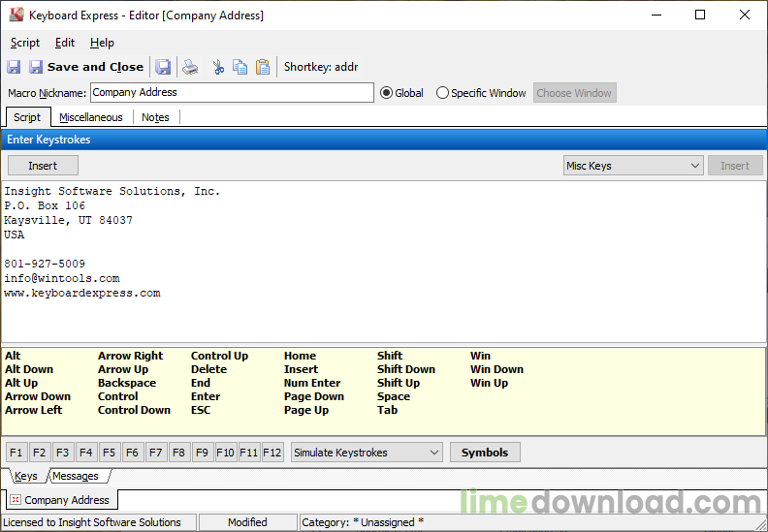Click the Cut scissors icon

pos(218,67)
